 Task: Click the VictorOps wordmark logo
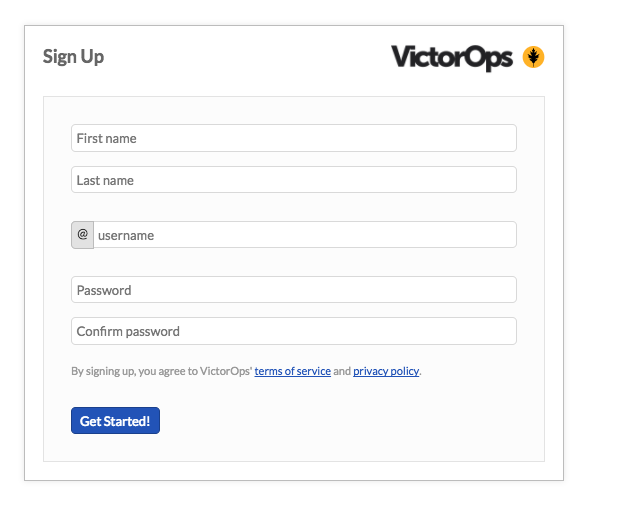tap(452, 58)
